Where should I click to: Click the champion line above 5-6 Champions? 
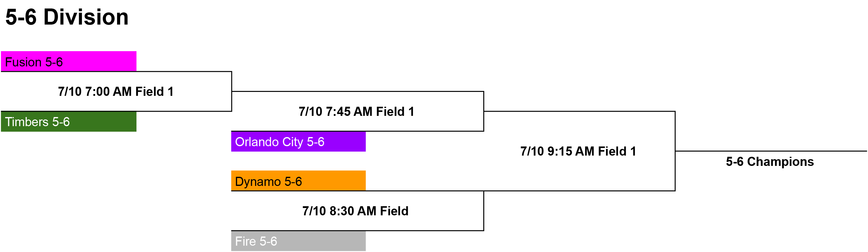[771, 151]
